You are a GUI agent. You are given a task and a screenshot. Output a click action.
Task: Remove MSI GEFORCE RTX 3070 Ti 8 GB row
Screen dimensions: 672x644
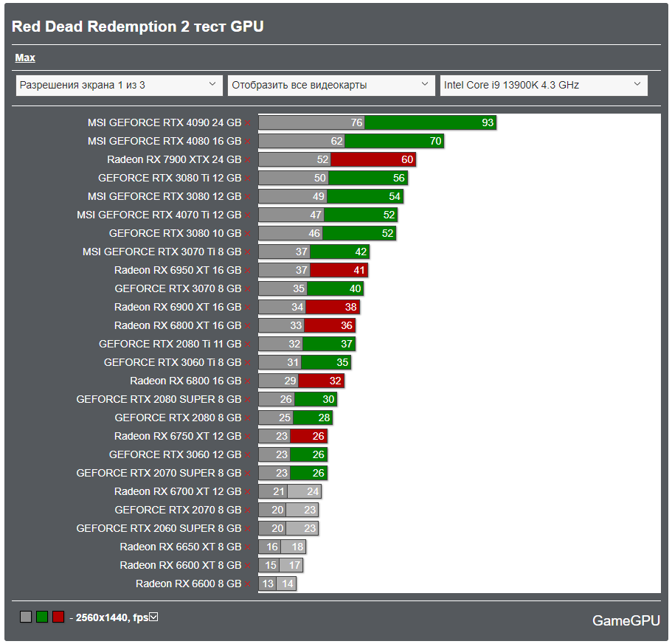point(248,252)
